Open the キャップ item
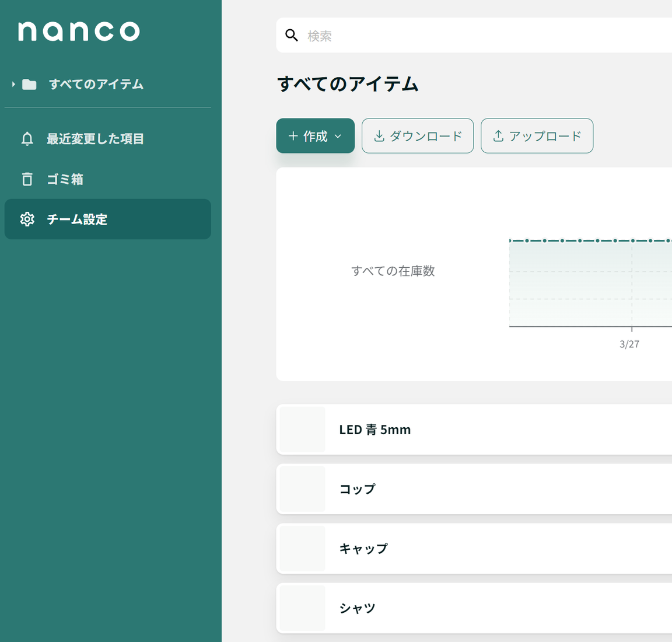The height and width of the screenshot is (642, 672). 474,549
